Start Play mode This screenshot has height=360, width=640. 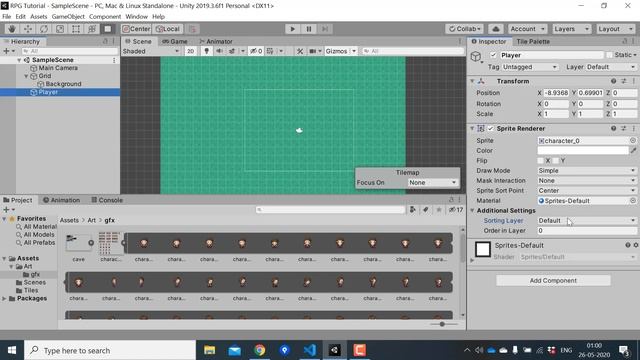[x=292, y=29]
